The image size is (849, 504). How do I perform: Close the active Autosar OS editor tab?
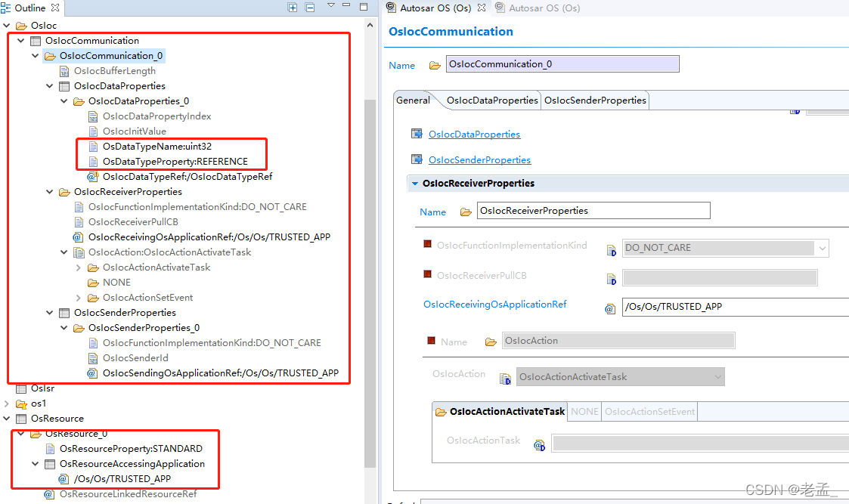[x=482, y=8]
